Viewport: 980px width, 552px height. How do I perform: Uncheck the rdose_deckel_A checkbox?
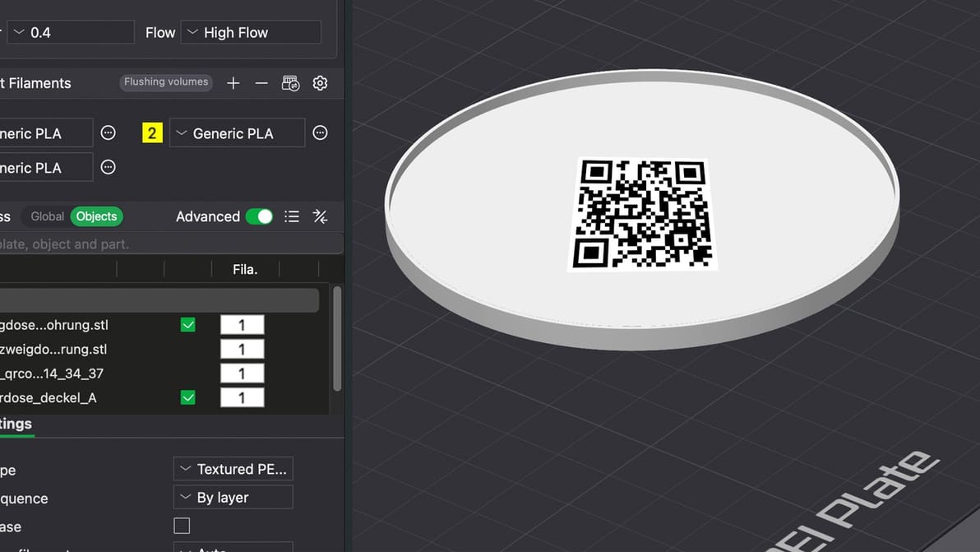(x=187, y=397)
